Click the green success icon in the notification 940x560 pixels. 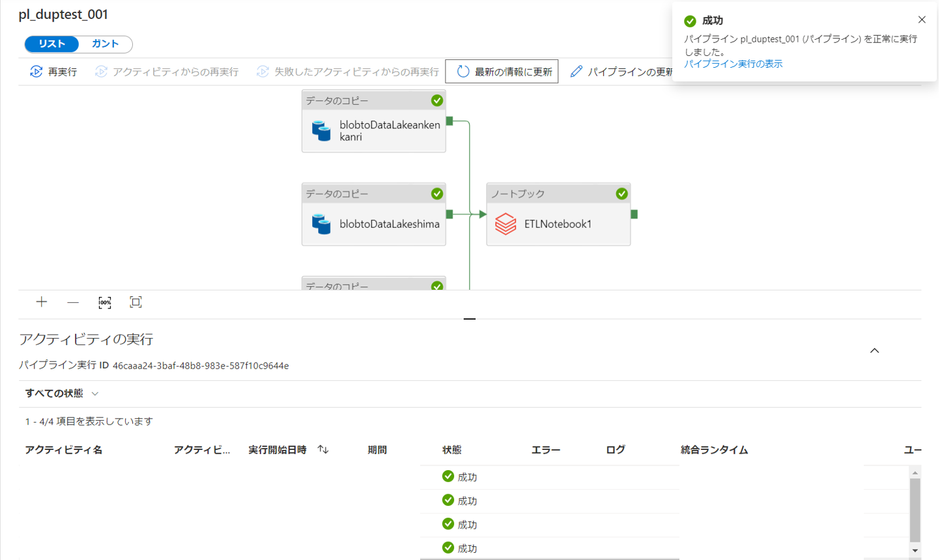(x=691, y=21)
